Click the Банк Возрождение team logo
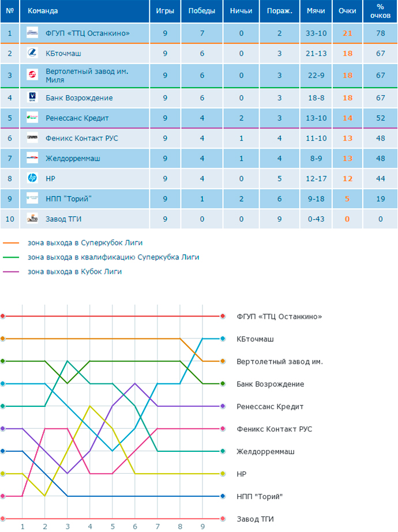This screenshot has height=532, width=398. (32, 98)
